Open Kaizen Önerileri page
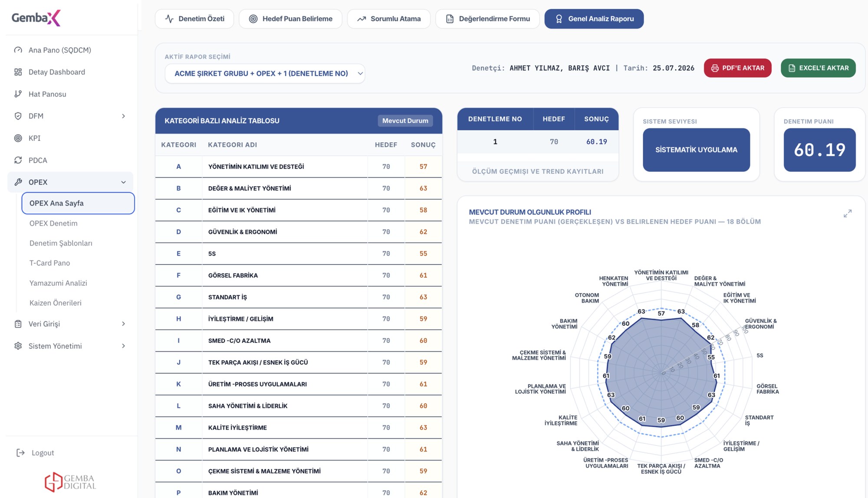 (x=55, y=303)
